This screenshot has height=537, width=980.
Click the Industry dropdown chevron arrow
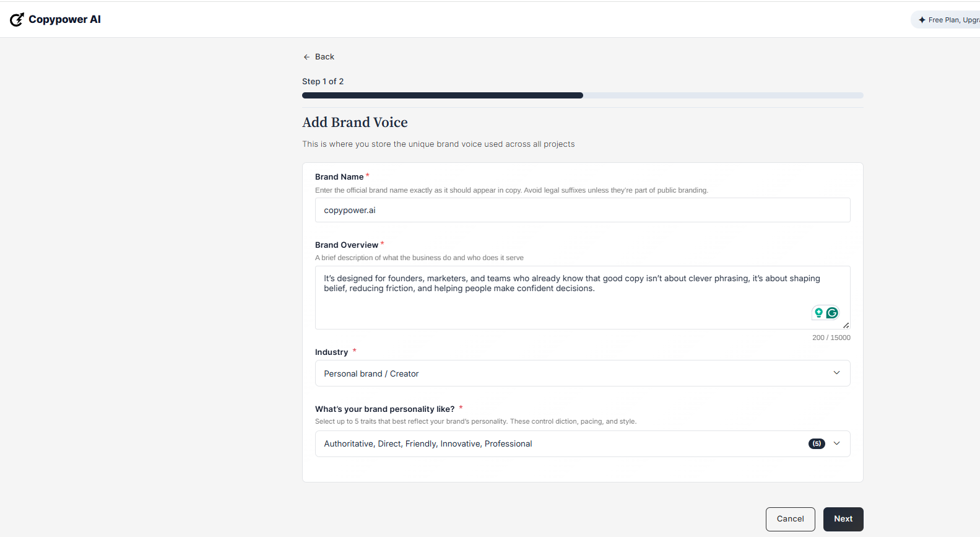836,373
